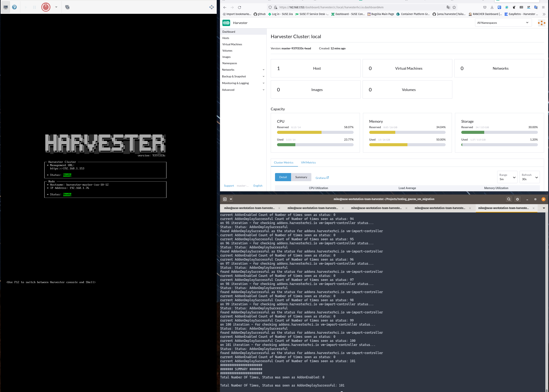This screenshot has width=549, height=392.
Task: Open the Firefox hamburger menu
Action: [x=544, y=7]
